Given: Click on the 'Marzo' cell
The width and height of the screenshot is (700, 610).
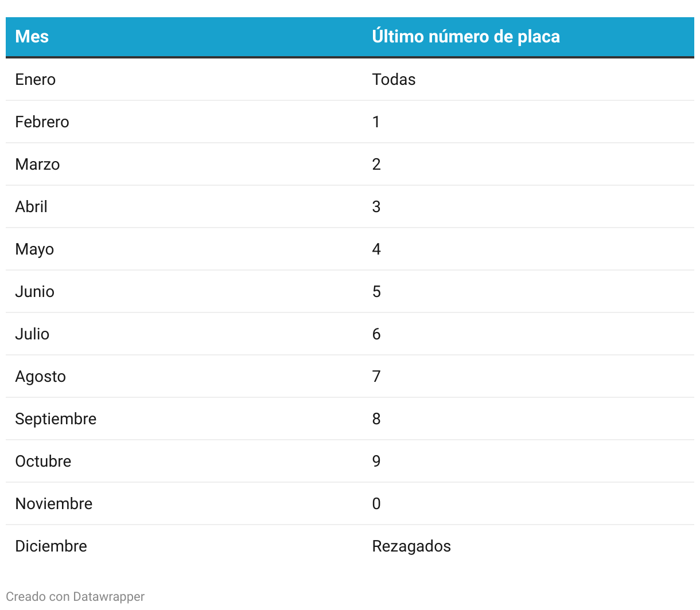Looking at the screenshot, I should click(x=37, y=164).
